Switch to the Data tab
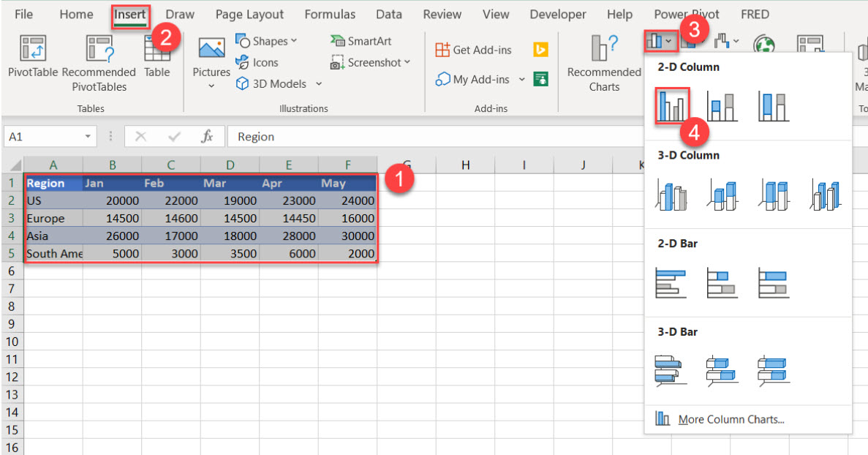Viewport: 868px width, 455px height. click(x=389, y=15)
